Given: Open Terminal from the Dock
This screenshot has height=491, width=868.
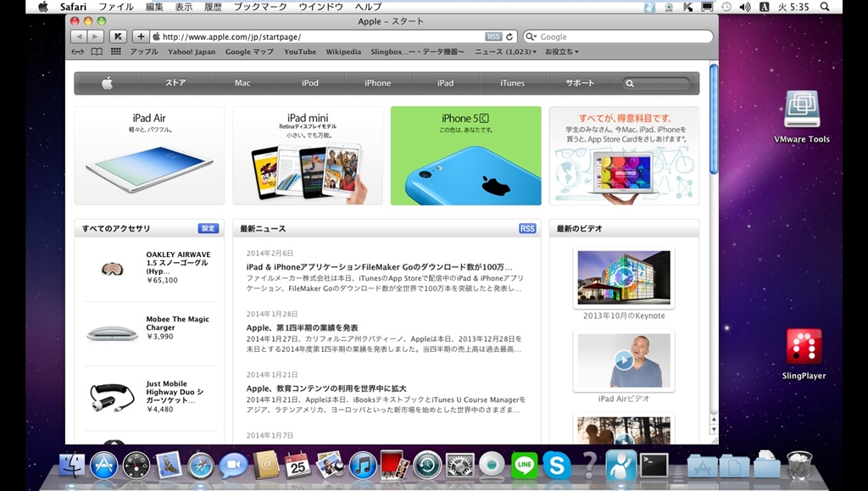Looking at the screenshot, I should [x=654, y=465].
